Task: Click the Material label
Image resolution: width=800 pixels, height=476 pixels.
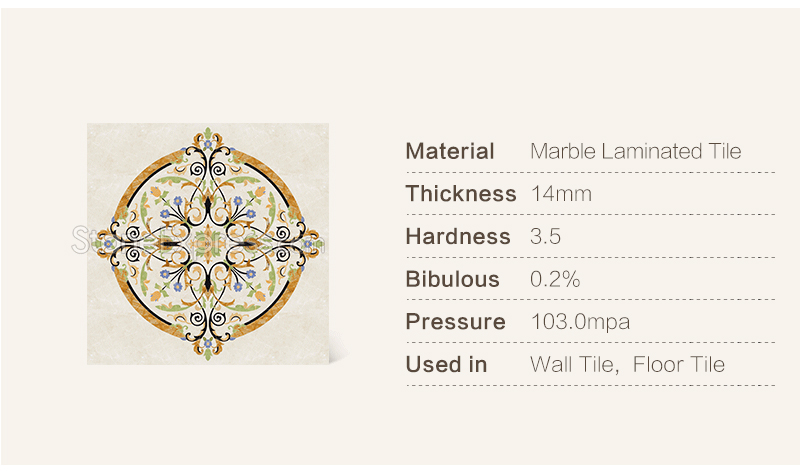Action: tap(449, 152)
